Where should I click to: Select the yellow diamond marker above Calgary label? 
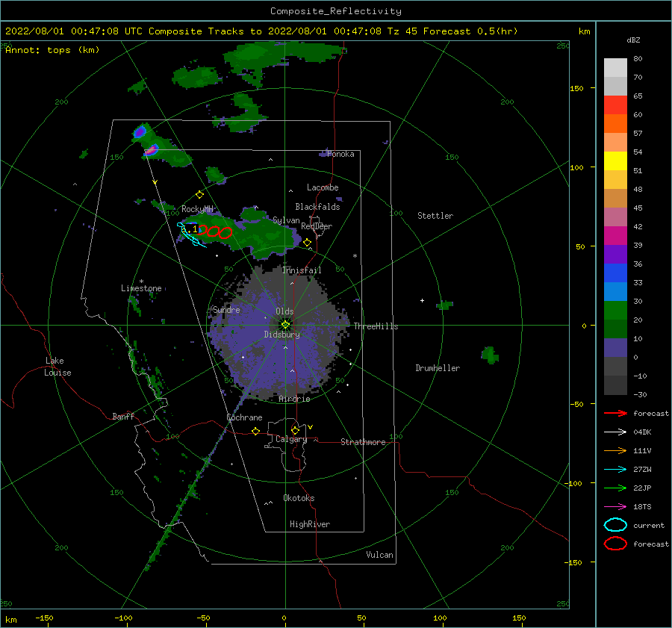(x=295, y=430)
